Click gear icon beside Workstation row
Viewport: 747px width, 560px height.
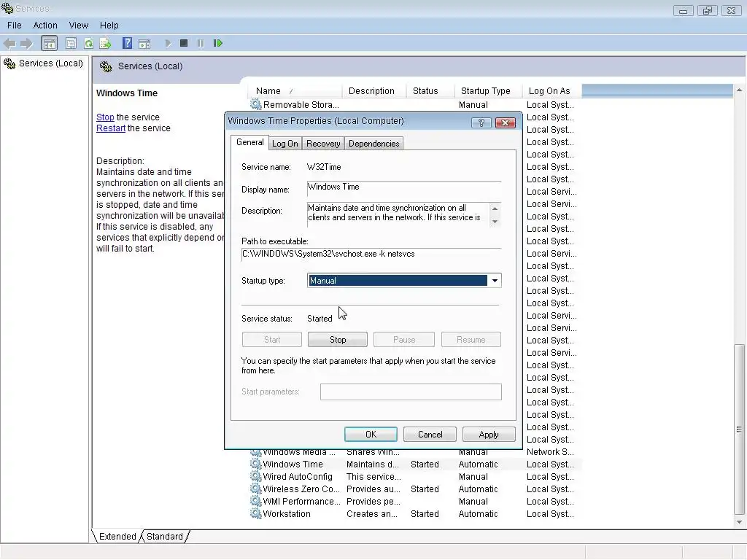point(256,513)
